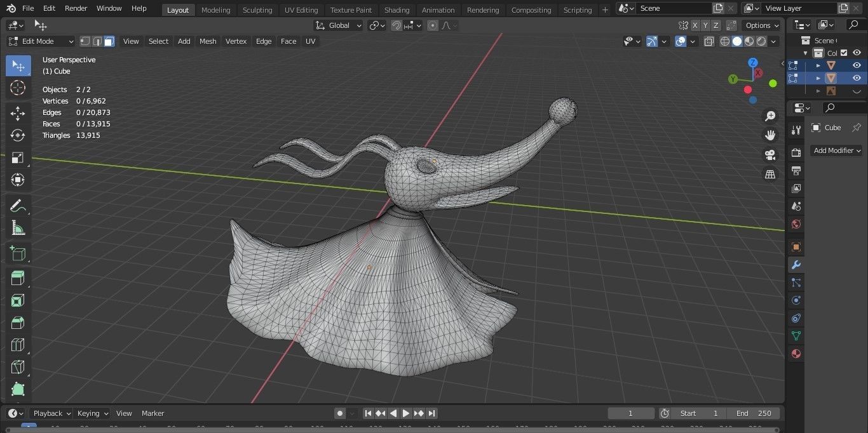868x433 pixels.
Task: Activate the Extrude Region tool
Action: coord(18,278)
